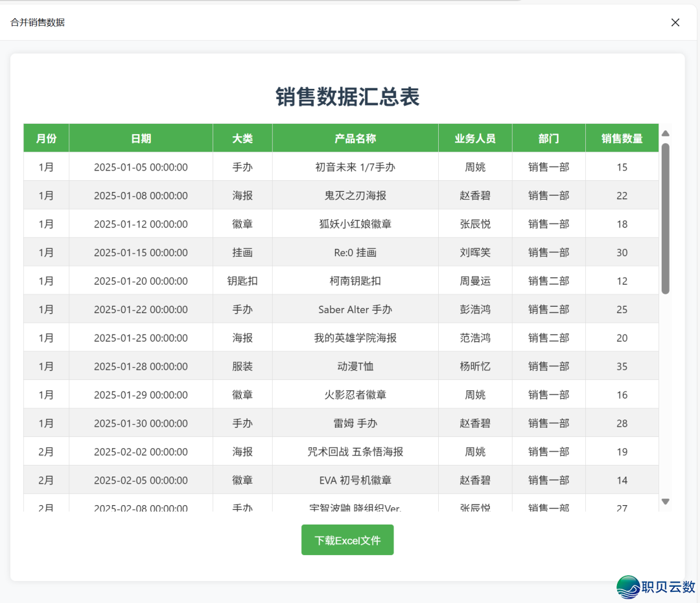Screen dimensions: 700x603
Task: Click the salesperson cell 刘晖笑
Action: (x=475, y=252)
